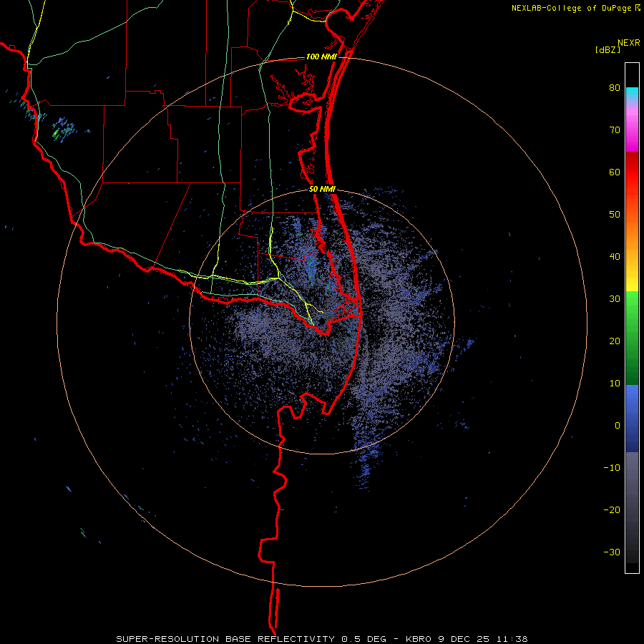Click the cyan top segment of colorbar
This screenshot has height=644, width=644.
632,94
